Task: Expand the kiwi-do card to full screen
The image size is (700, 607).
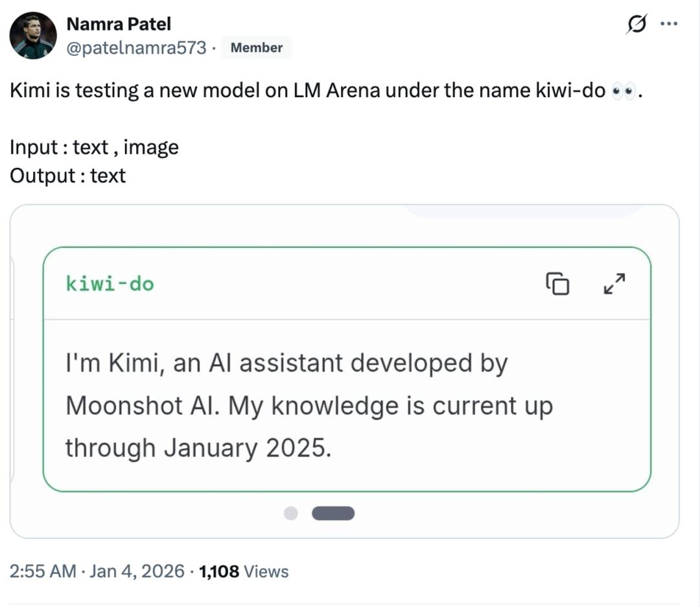Action: [x=613, y=284]
